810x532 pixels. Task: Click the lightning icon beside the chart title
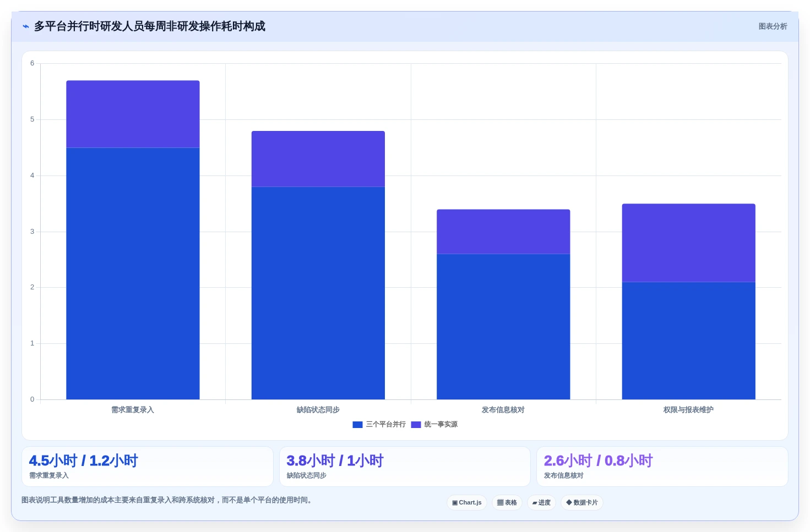(x=25, y=26)
